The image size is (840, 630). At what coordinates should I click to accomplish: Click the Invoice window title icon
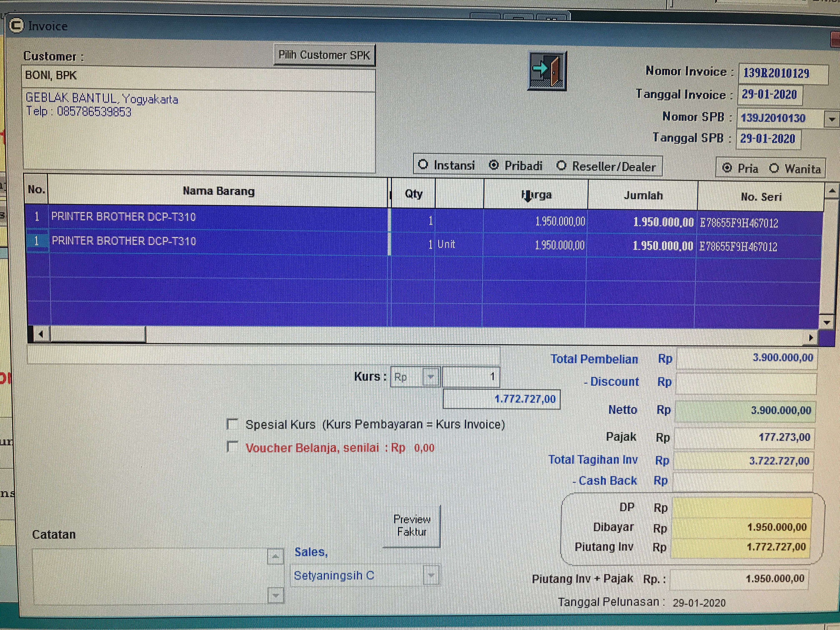(x=16, y=26)
